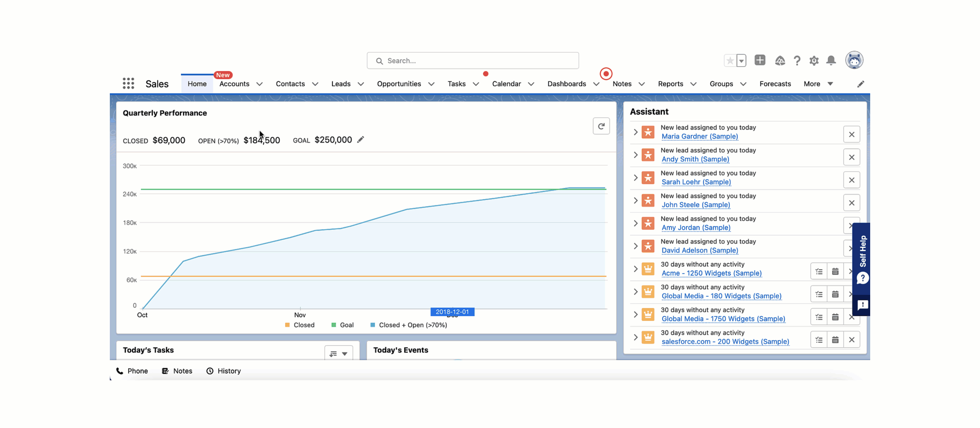The height and width of the screenshot is (428, 980).
Task: View notifications using the bell icon
Action: (831, 61)
